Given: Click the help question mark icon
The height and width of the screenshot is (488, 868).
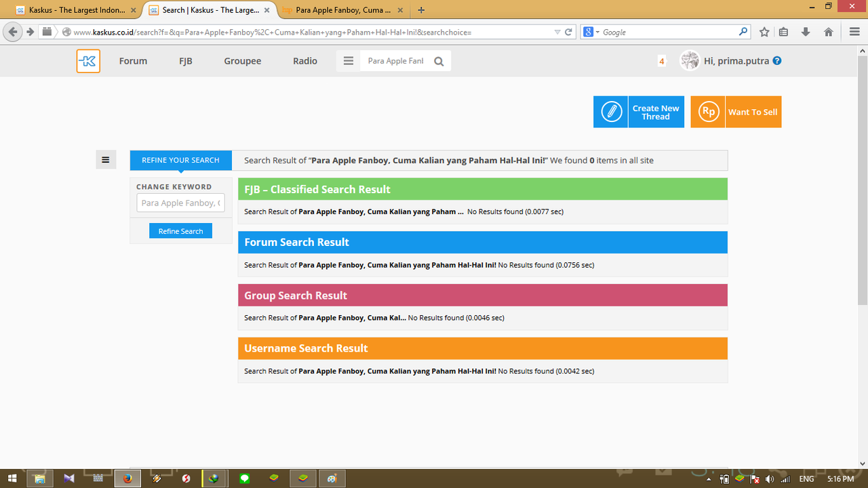Looking at the screenshot, I should [777, 60].
